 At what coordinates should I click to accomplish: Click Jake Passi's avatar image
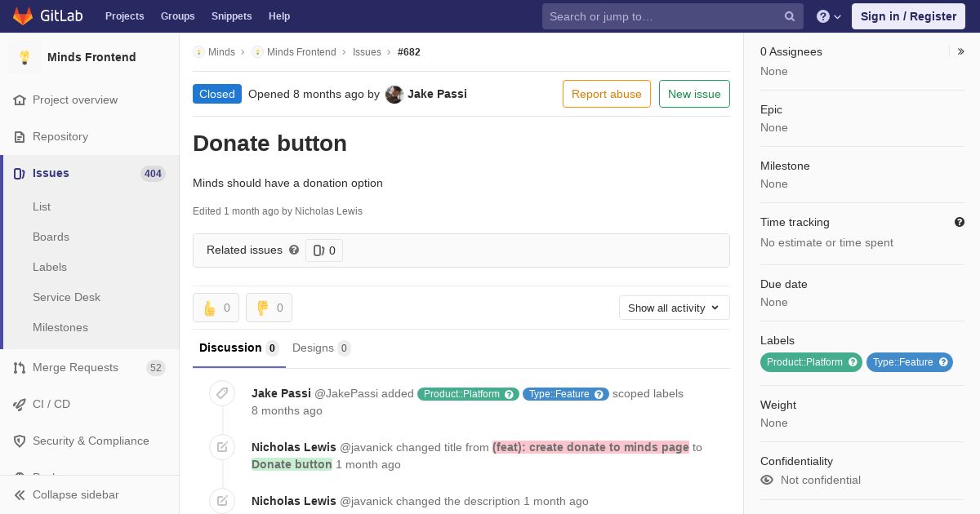(394, 94)
